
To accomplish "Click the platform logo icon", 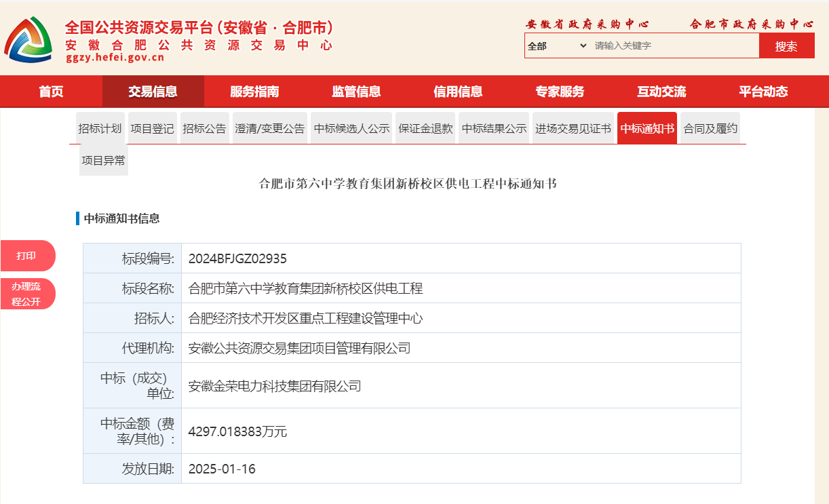I will (28, 39).
